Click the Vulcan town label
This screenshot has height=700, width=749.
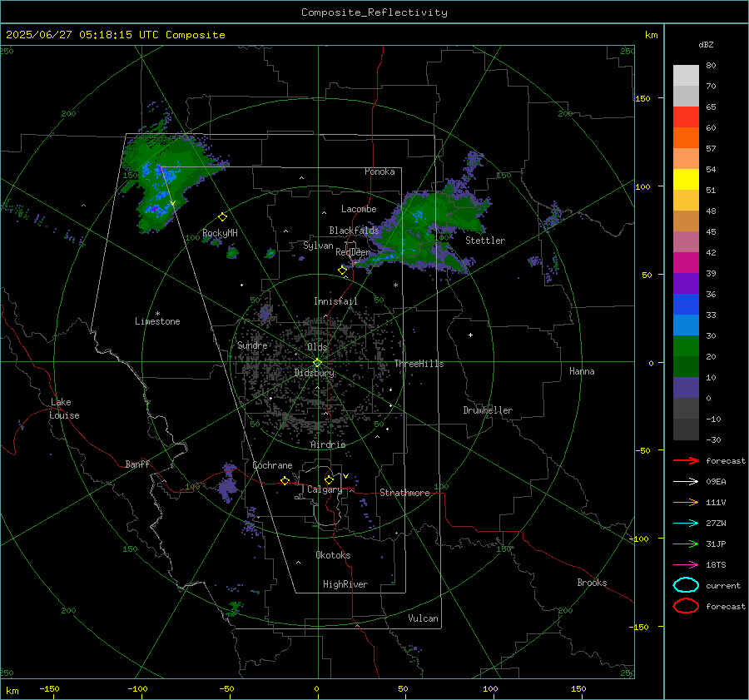(423, 618)
